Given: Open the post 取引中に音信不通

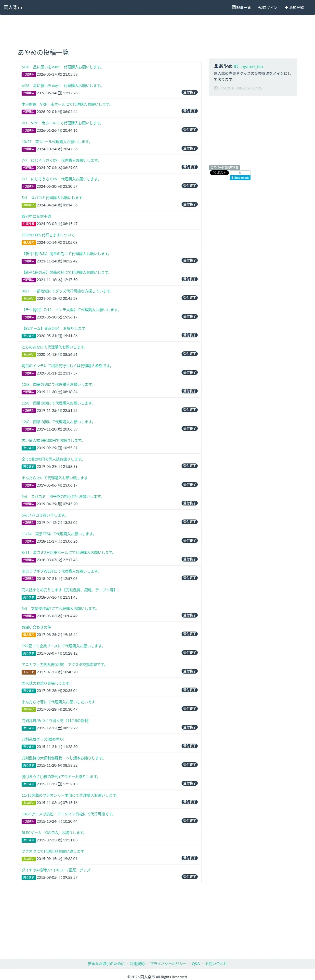Looking at the screenshot, I should coord(36,216).
